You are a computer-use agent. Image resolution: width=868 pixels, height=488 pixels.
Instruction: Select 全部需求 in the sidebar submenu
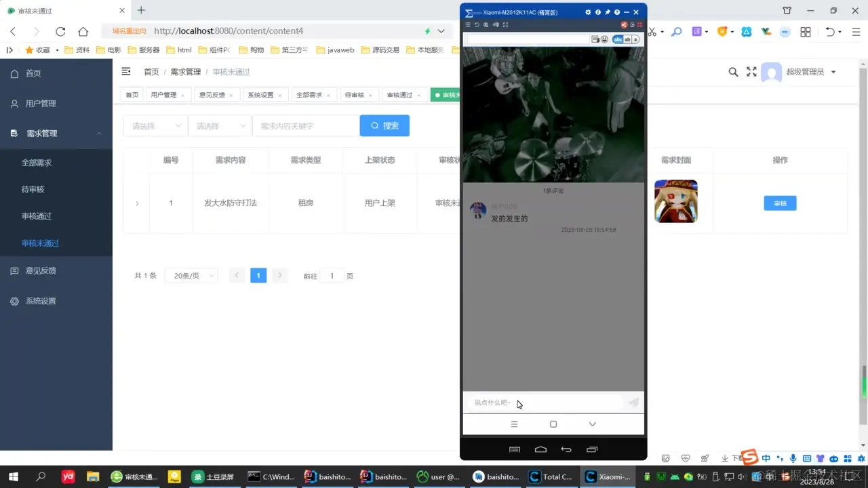[x=56, y=163]
